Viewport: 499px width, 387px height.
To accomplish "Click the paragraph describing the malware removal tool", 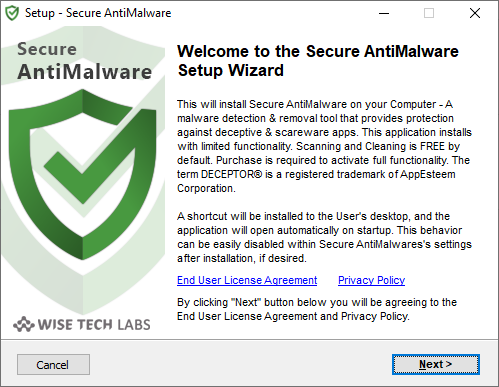I will (x=324, y=146).
